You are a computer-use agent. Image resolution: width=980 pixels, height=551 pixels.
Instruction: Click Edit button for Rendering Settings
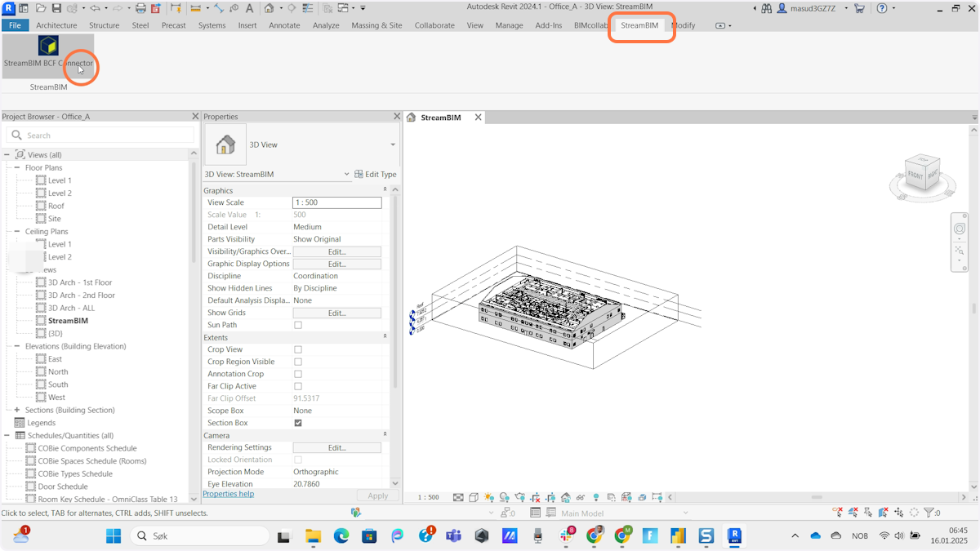[336, 447]
